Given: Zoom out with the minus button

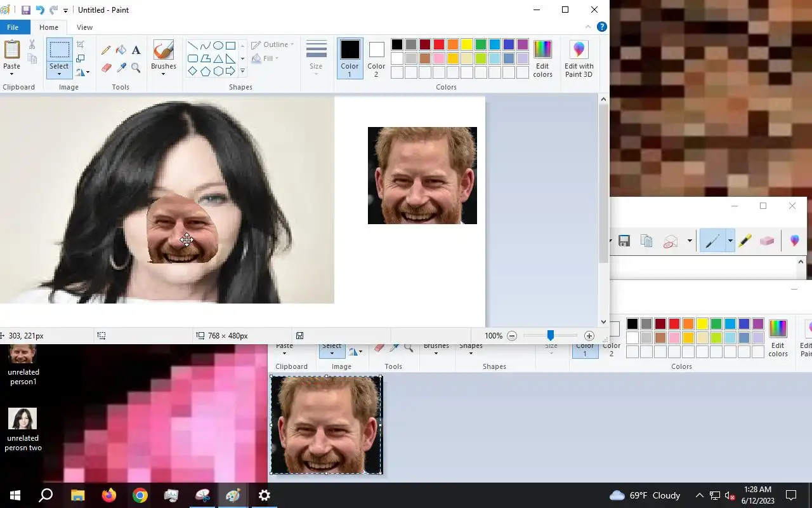Looking at the screenshot, I should coord(512,336).
